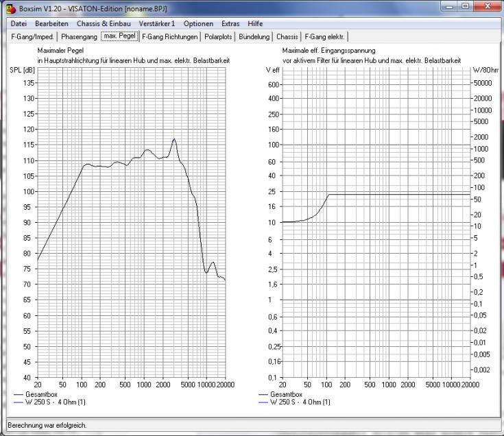Open the Bündelung tab
Image resolution: width=504 pixels, height=436 pixels.
point(254,36)
